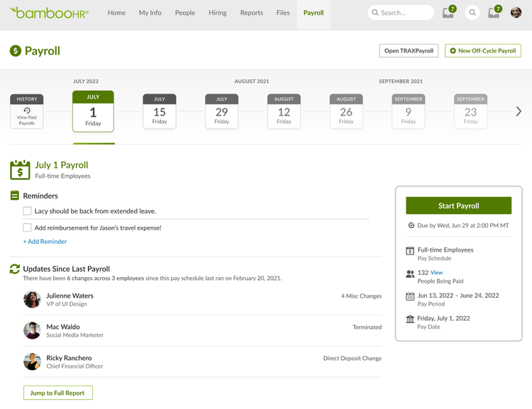Viewport: 532px width, 409px height.
Task: Click the round search icon button
Action: pyautogui.click(x=472, y=13)
